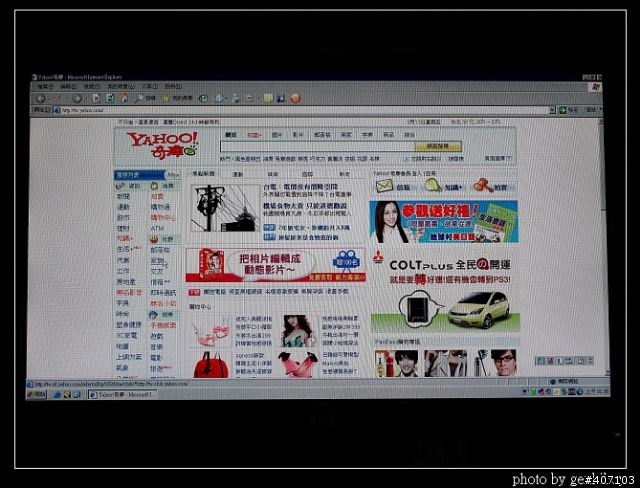
Task: Click the Mail envelope icon in IE toolbar
Action: click(219, 98)
